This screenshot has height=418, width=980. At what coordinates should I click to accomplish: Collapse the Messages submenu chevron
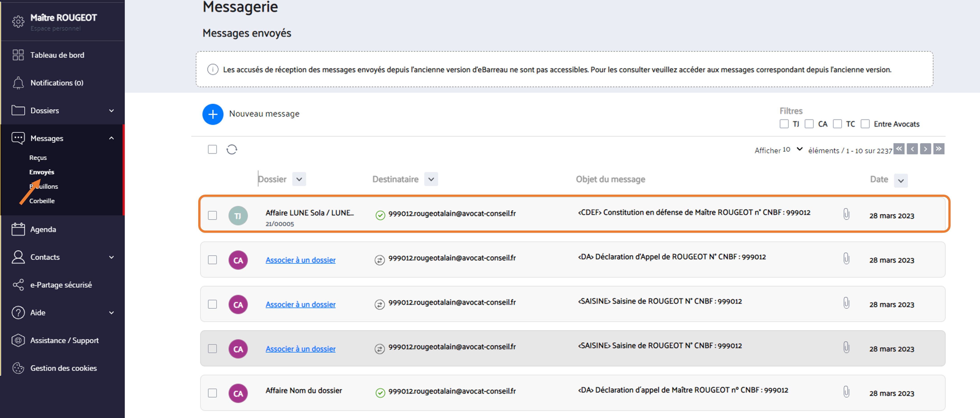point(111,138)
